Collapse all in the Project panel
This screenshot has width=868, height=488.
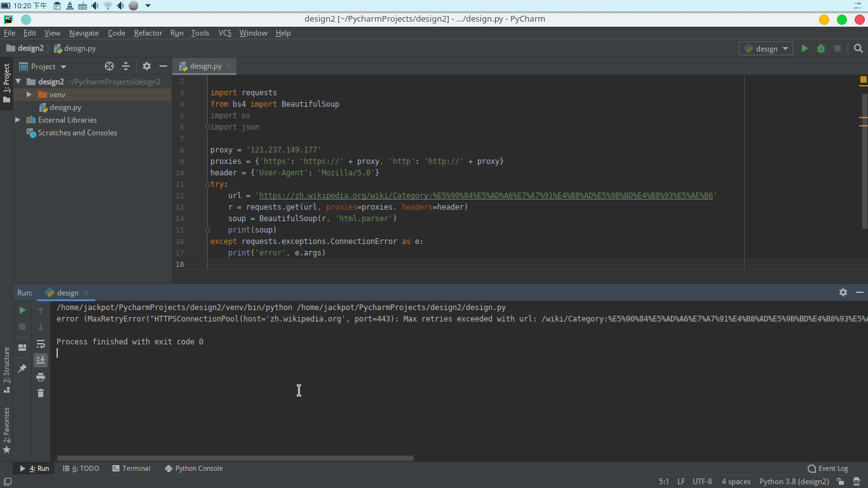pyautogui.click(x=126, y=66)
